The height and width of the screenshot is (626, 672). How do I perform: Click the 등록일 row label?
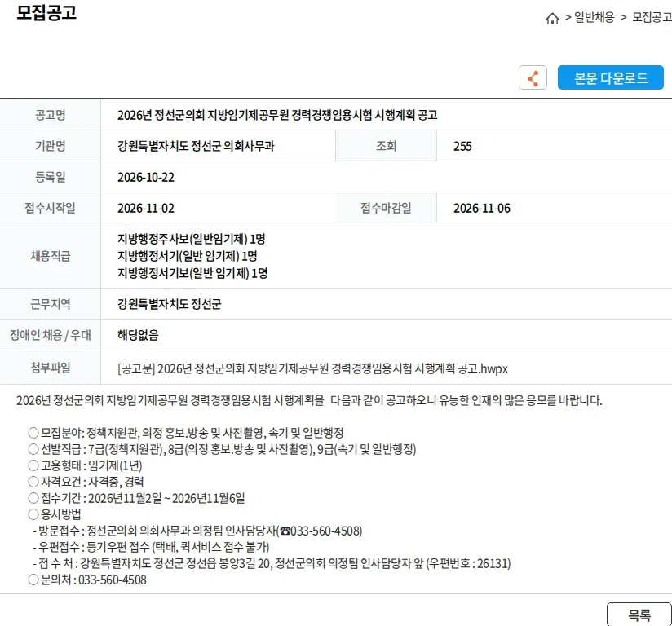tap(50, 177)
